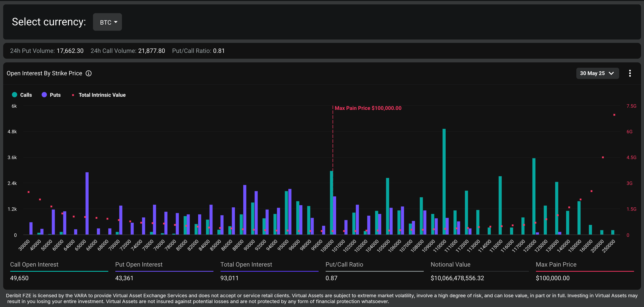Image resolution: width=644 pixels, height=307 pixels.
Task: Select the Put Open Interest stat
Action: pyautogui.click(x=139, y=264)
